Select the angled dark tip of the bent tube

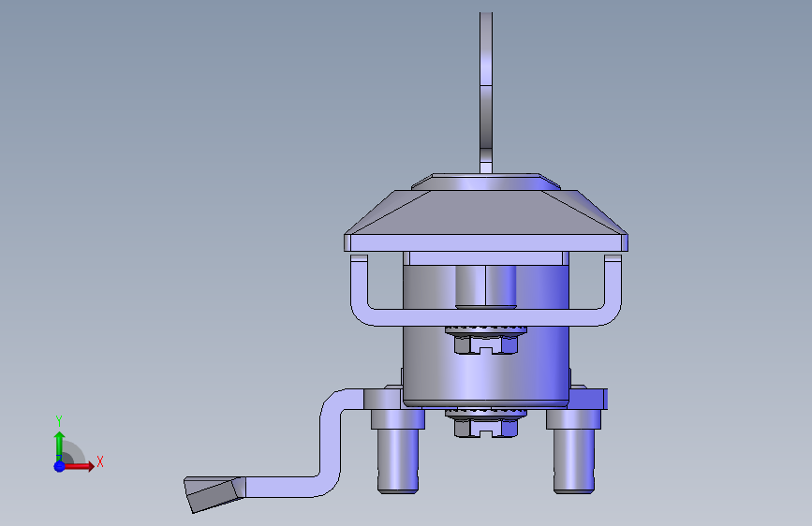coord(214,494)
